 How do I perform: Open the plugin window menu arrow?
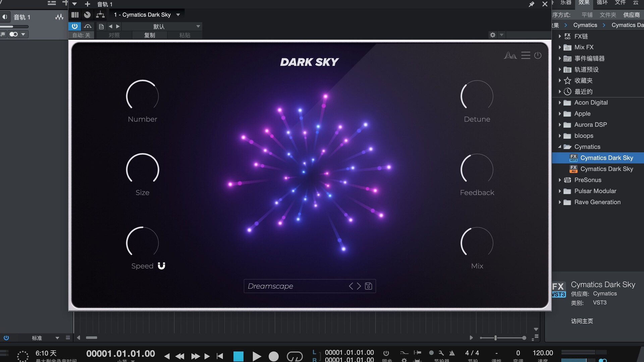click(74, 4)
